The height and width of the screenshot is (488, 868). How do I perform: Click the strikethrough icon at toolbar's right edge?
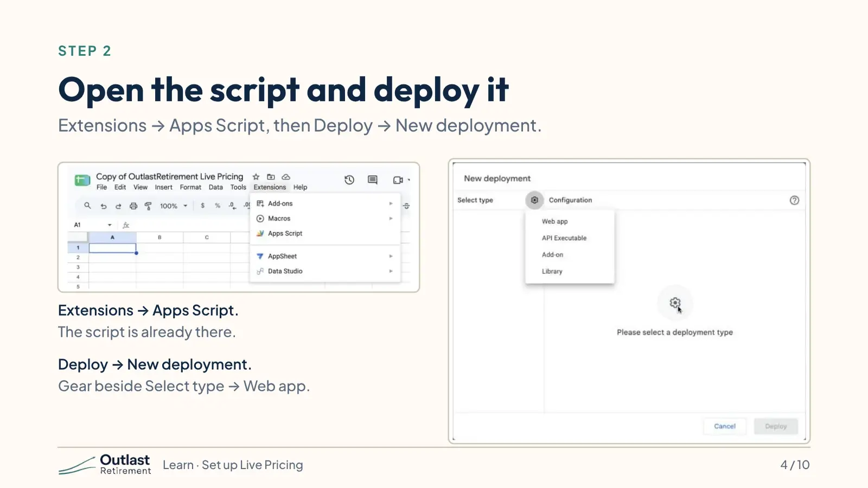(x=406, y=206)
